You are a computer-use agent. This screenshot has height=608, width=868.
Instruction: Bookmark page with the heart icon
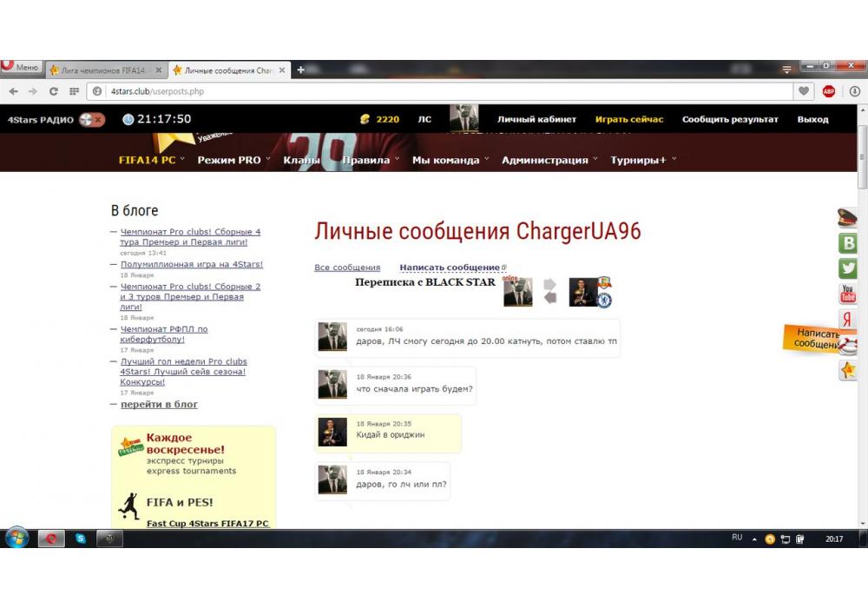pyautogui.click(x=805, y=91)
